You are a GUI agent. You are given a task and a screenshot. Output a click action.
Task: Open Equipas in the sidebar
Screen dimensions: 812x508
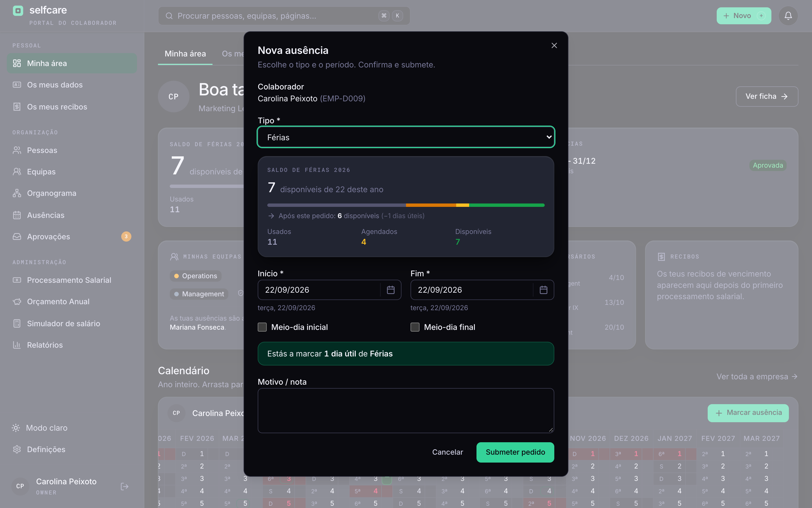pyautogui.click(x=72, y=172)
